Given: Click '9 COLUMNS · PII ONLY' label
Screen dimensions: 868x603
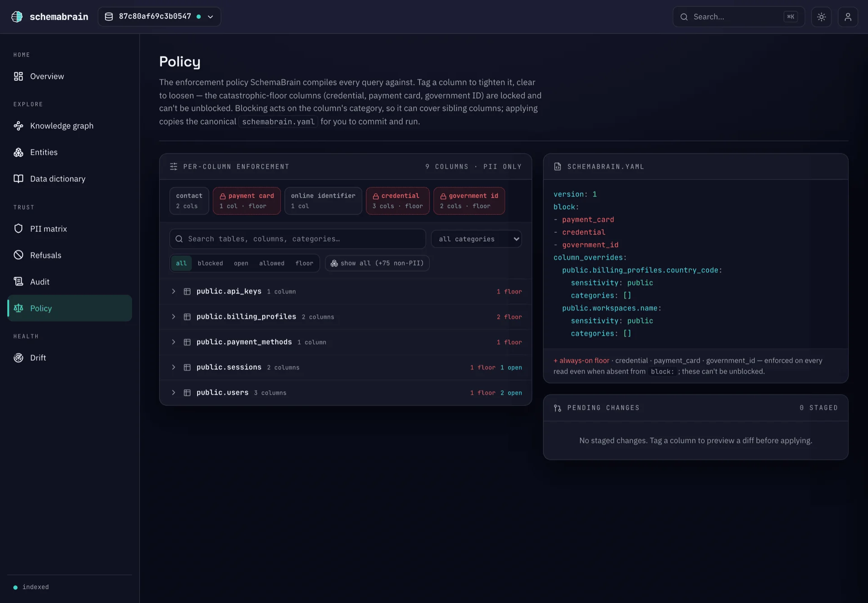Looking at the screenshot, I should [x=473, y=167].
